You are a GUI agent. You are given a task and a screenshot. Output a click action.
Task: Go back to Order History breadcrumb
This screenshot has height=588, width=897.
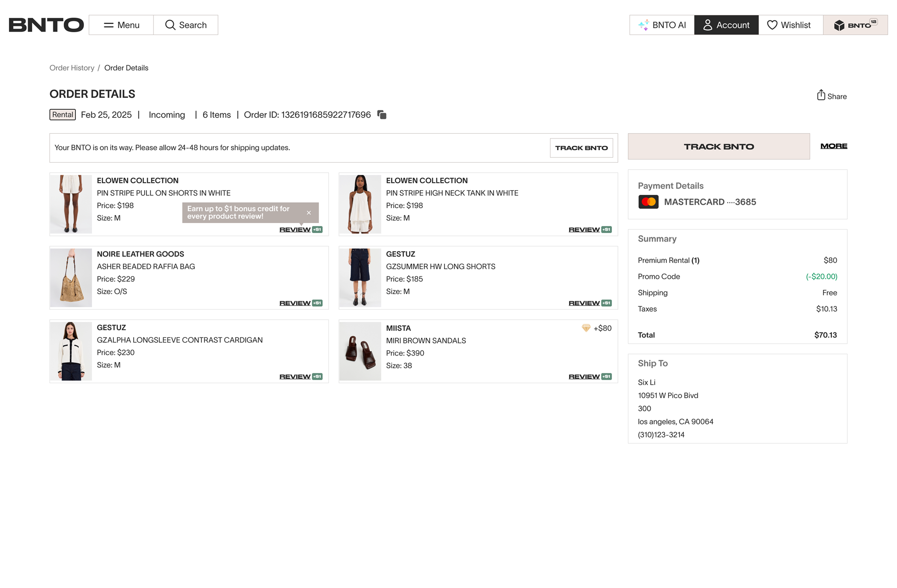pyautogui.click(x=72, y=68)
